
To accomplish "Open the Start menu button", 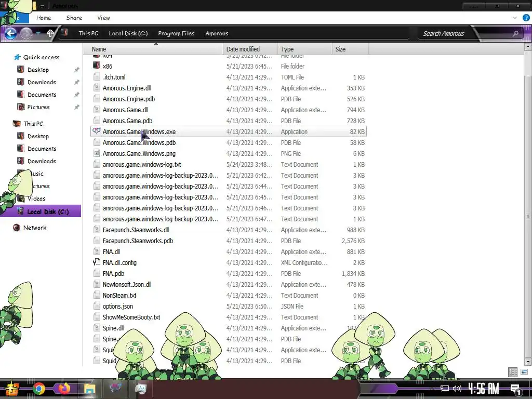I will (x=12, y=389).
